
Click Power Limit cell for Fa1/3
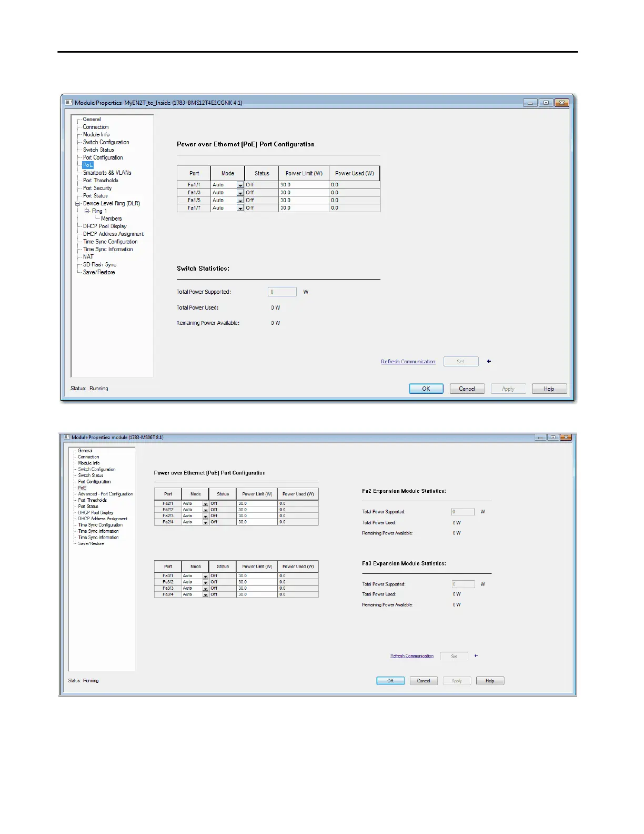coord(304,193)
